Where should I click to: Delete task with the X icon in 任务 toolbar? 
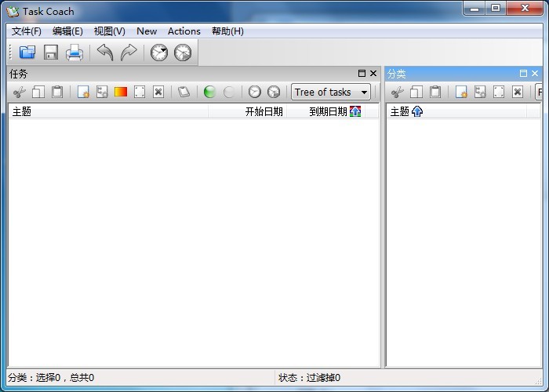[x=158, y=92]
